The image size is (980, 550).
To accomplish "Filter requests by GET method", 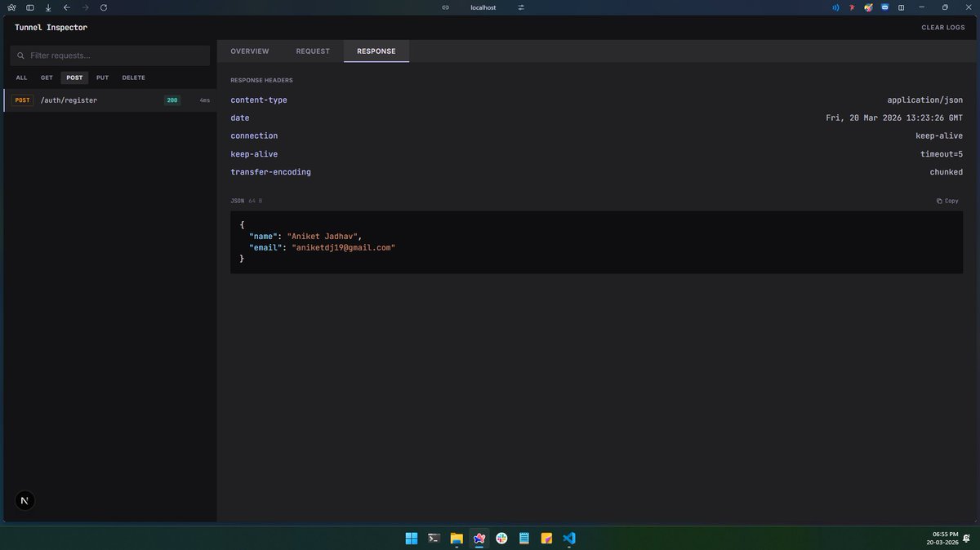I will (x=47, y=78).
